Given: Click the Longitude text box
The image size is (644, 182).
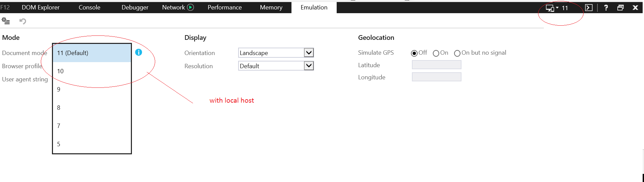Looking at the screenshot, I should (x=437, y=77).
